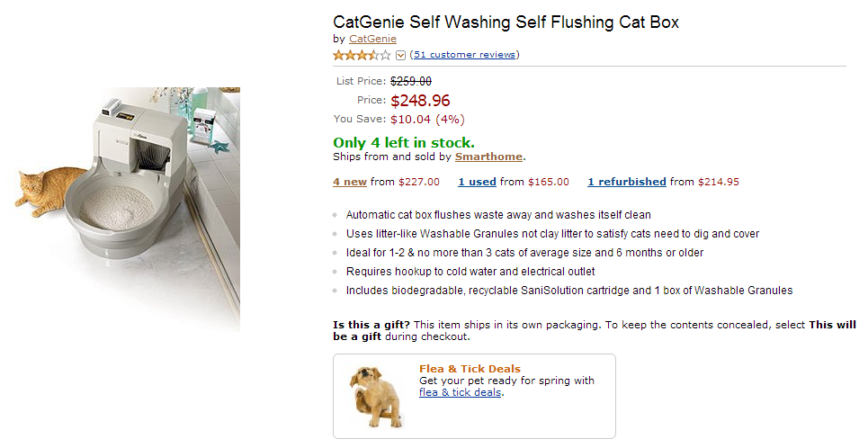This screenshot has height=448, width=868.
Task: View the 1 used offer link
Action: (477, 182)
